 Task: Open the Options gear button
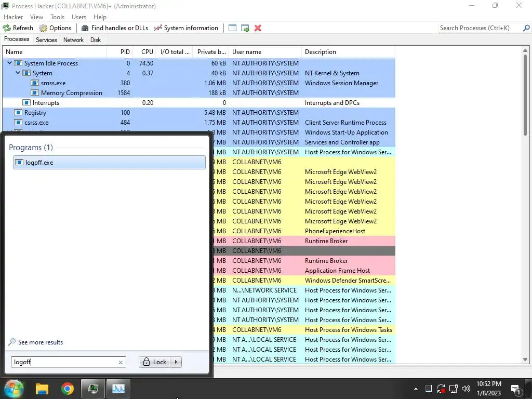[55, 28]
